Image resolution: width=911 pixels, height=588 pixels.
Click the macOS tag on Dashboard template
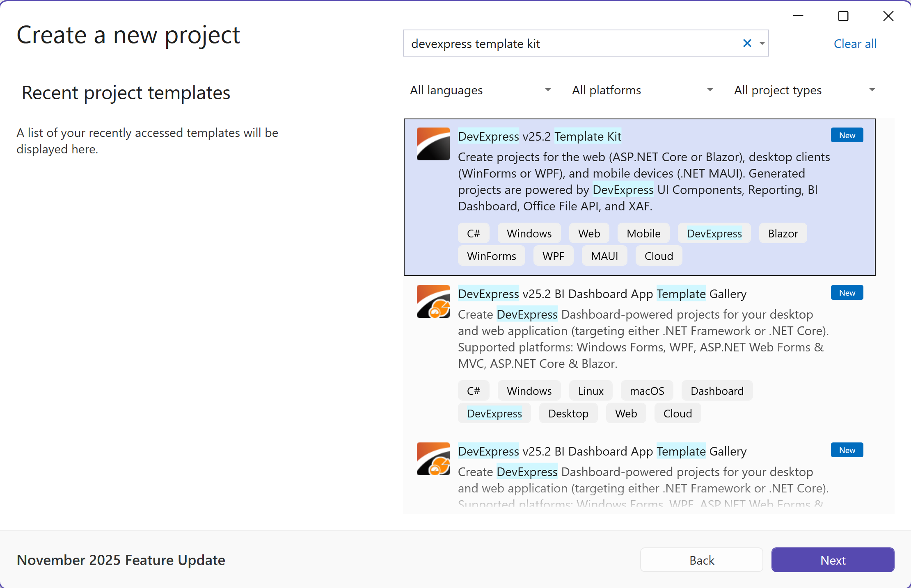coord(647,391)
